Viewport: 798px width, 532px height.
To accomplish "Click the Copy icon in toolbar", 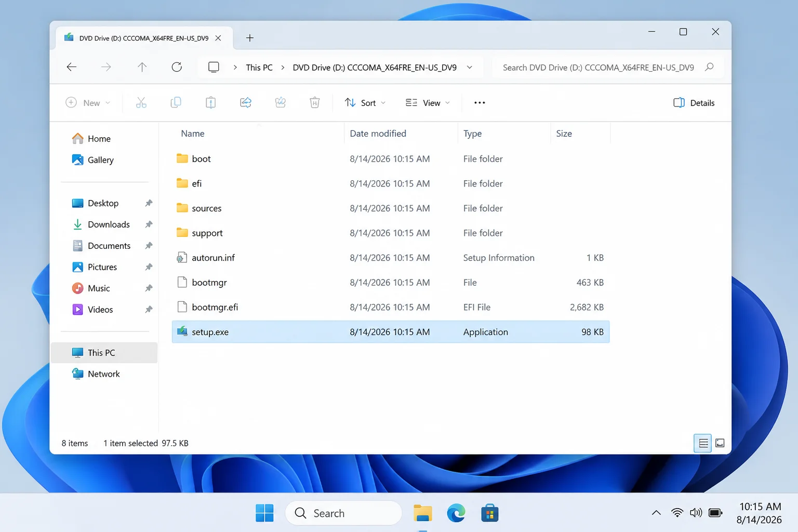I will coord(176,102).
